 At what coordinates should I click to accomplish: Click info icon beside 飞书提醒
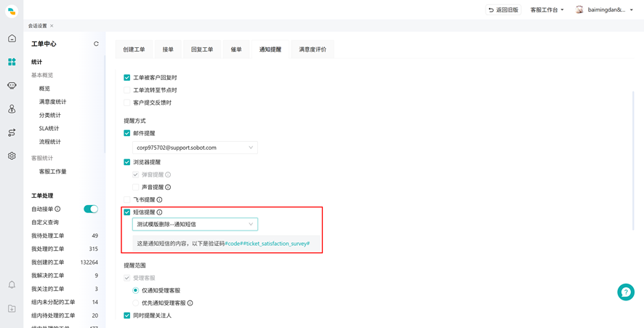(x=159, y=200)
